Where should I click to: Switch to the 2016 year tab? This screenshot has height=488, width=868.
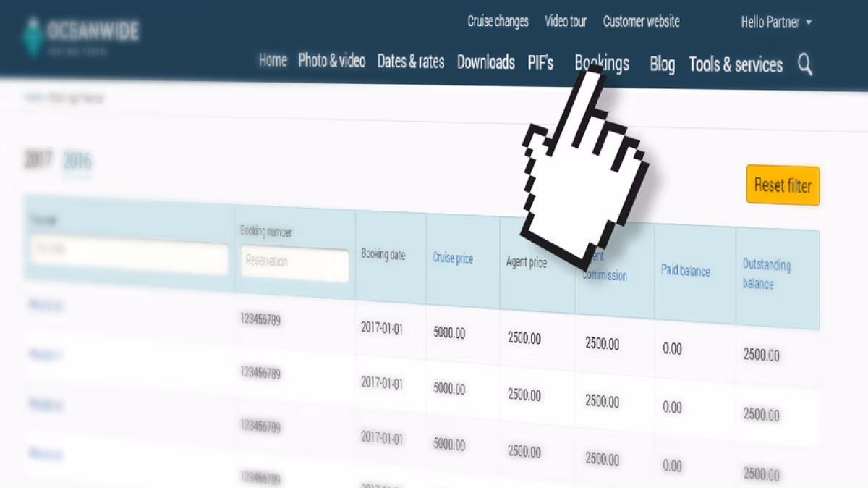[77, 161]
